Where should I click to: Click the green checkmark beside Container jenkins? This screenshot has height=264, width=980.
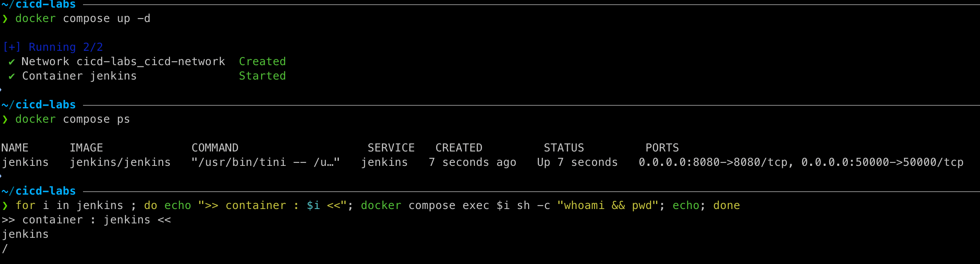click(11, 76)
